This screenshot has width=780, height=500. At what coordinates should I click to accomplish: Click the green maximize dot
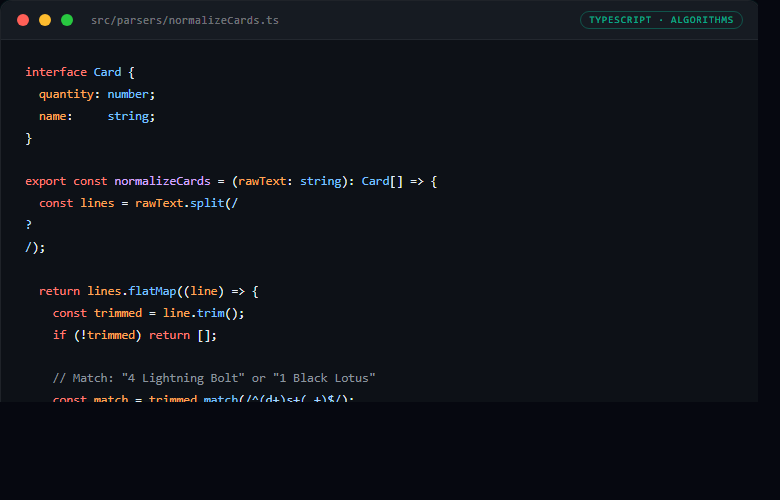[x=67, y=20]
